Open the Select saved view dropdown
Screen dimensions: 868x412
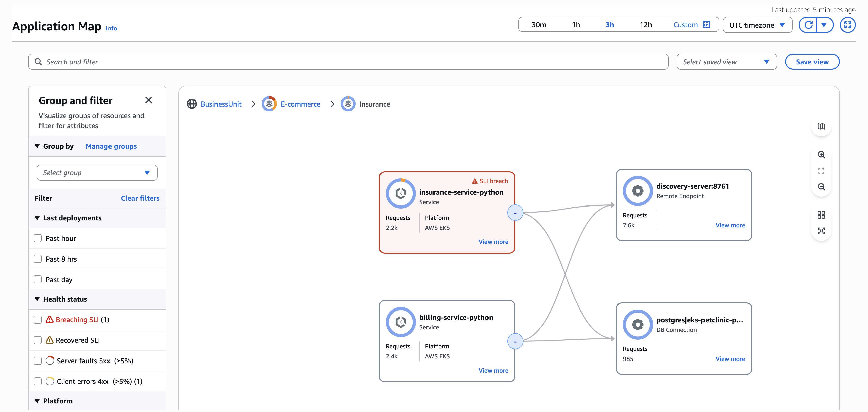pyautogui.click(x=726, y=61)
